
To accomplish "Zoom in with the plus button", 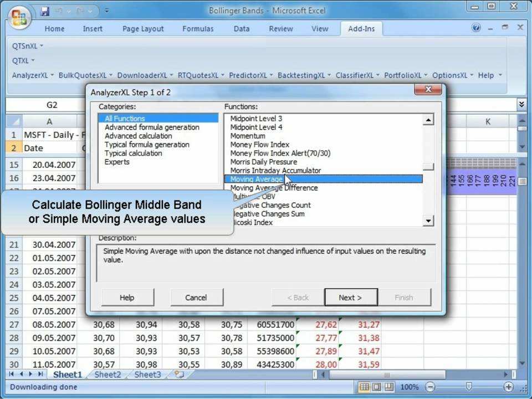I will (x=508, y=387).
